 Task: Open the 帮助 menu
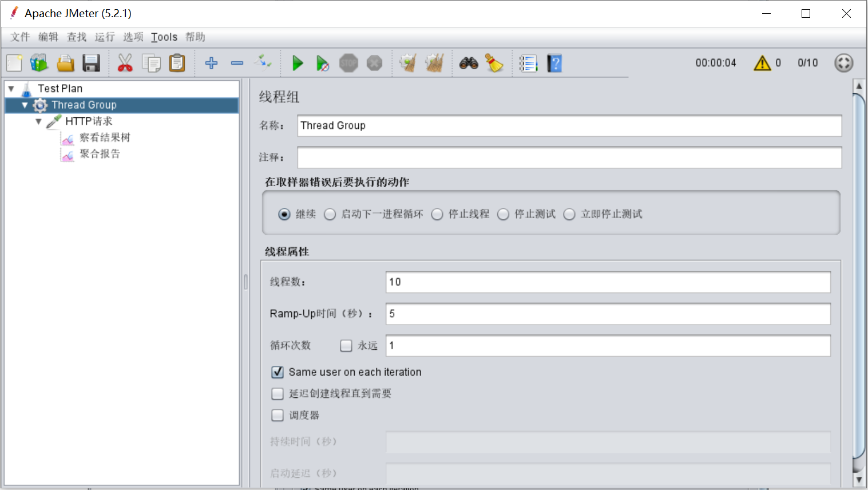[195, 37]
